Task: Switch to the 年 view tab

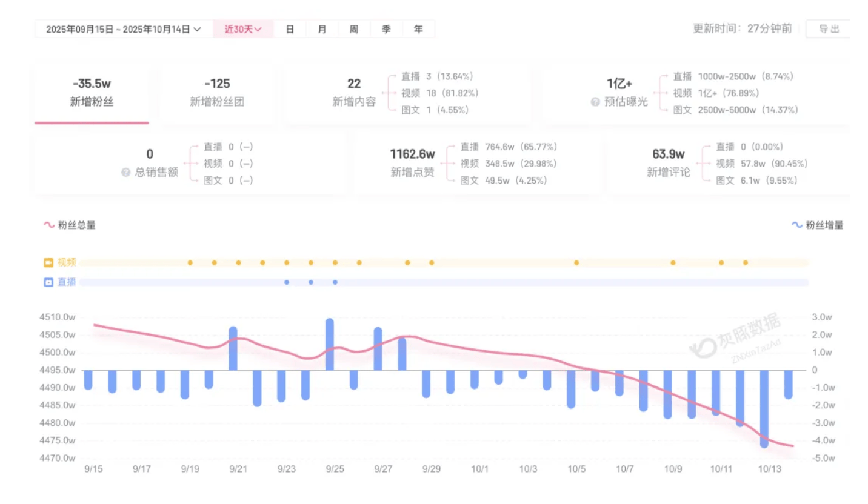Action: (418, 28)
